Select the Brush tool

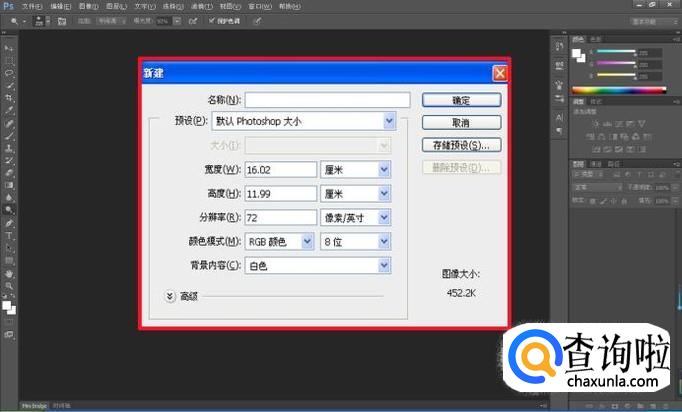[9, 136]
